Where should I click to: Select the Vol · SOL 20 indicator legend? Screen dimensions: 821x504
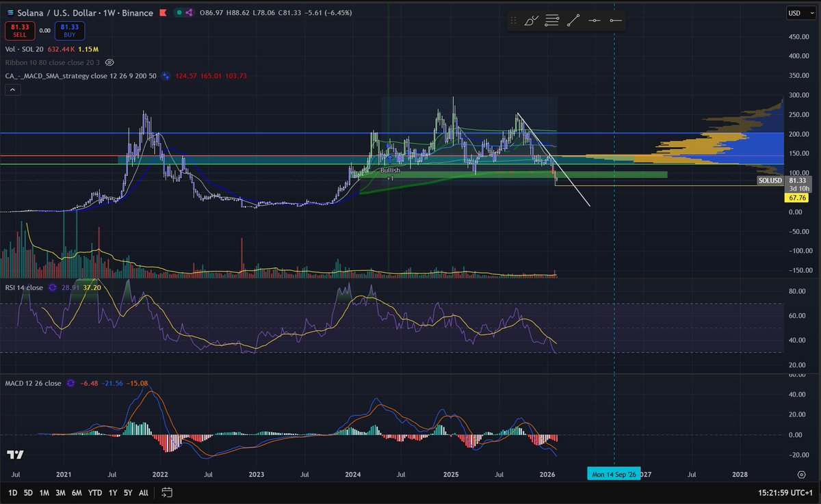(25, 49)
